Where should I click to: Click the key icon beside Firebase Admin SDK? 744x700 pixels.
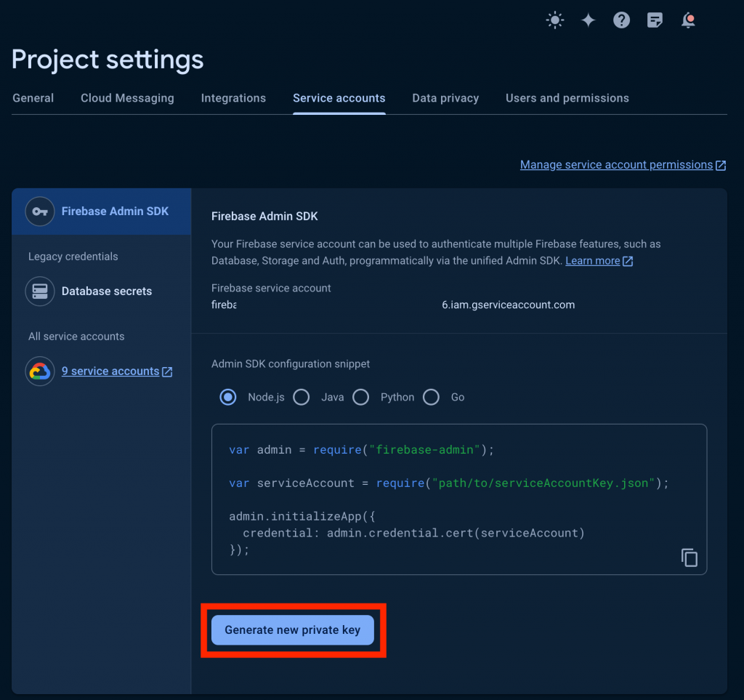tap(40, 212)
